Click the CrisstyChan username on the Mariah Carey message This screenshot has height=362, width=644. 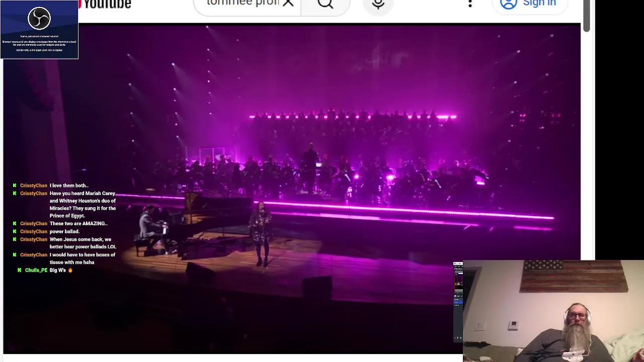tap(34, 194)
